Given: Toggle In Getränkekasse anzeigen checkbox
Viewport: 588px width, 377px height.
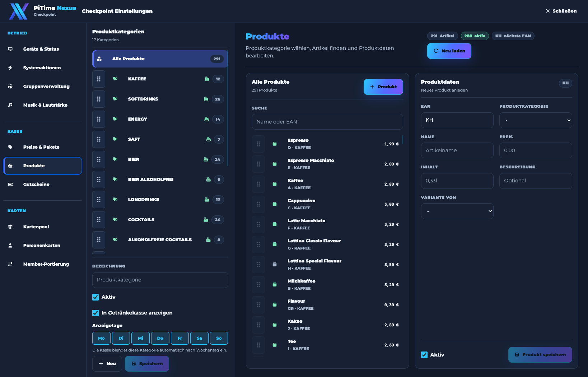Looking at the screenshot, I should click(95, 313).
